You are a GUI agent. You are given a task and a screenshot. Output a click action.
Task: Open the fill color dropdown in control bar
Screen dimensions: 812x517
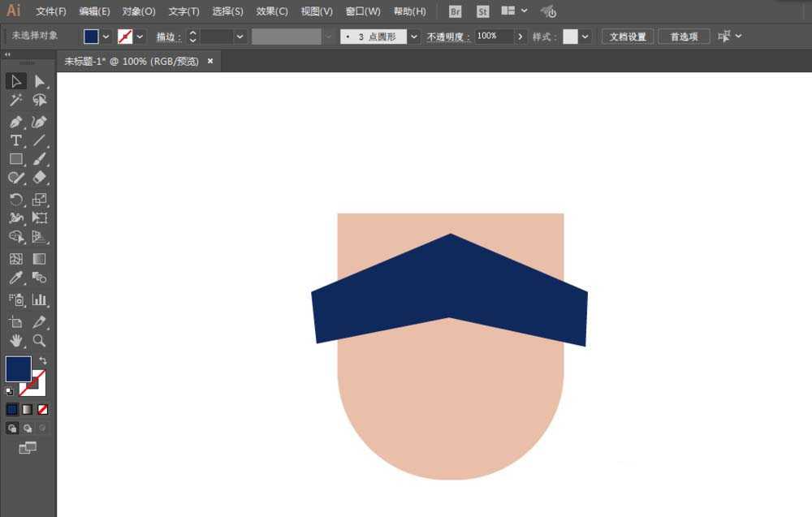click(x=106, y=37)
